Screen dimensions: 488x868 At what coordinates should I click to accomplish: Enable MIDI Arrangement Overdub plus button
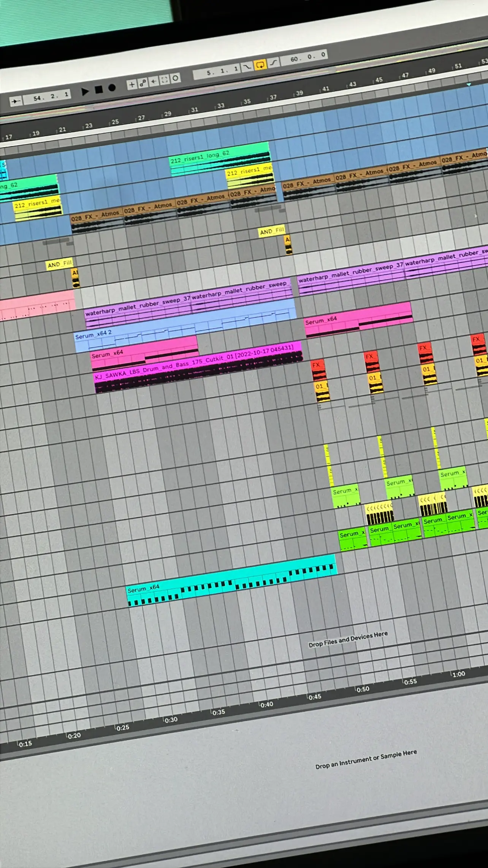pyautogui.click(x=132, y=84)
